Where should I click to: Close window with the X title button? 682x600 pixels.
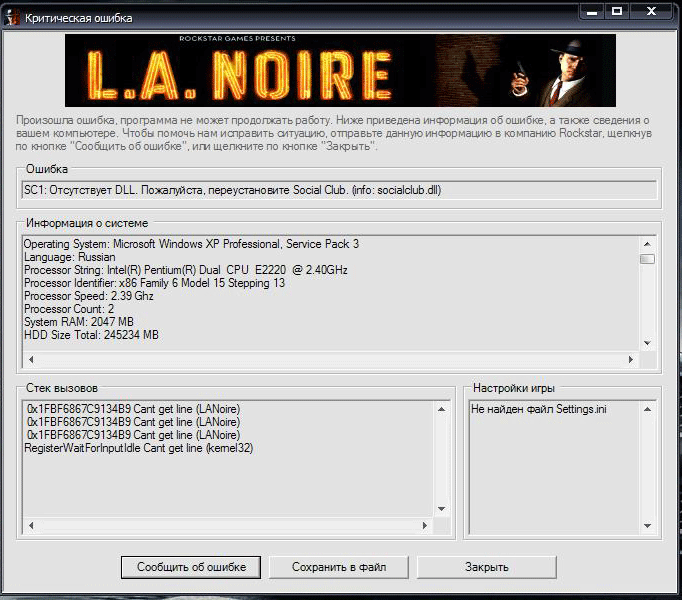click(x=651, y=12)
